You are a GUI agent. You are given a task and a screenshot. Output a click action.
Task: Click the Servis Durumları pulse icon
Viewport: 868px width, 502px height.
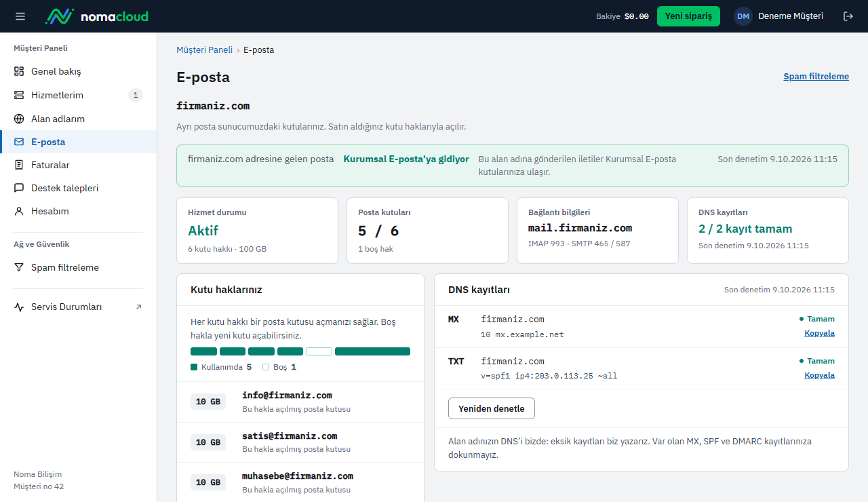tap(19, 307)
